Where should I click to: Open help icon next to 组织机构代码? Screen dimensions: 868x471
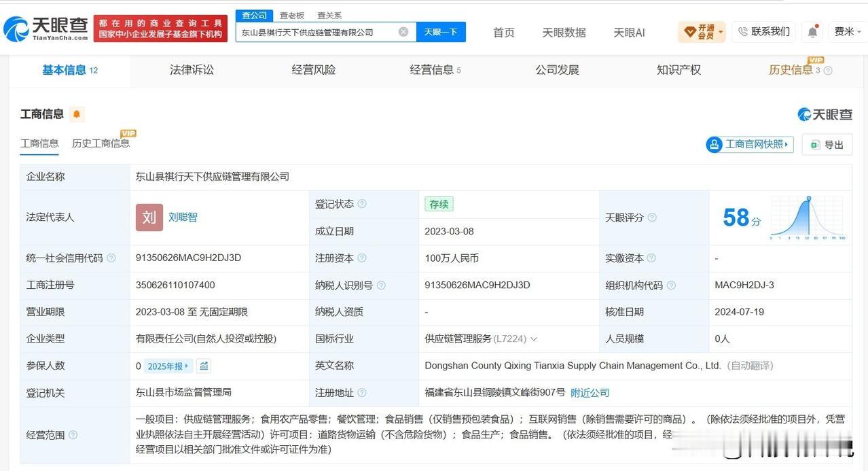tap(672, 285)
